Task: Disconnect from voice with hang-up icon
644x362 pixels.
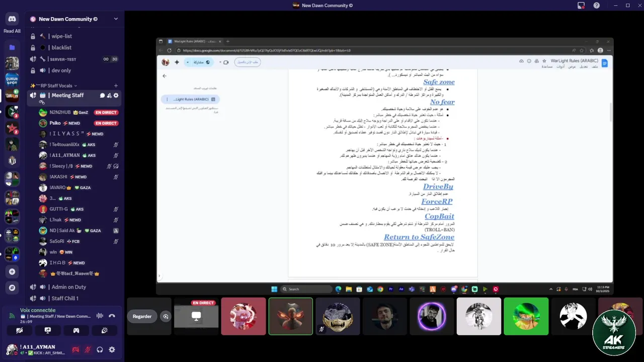Action: (112, 316)
